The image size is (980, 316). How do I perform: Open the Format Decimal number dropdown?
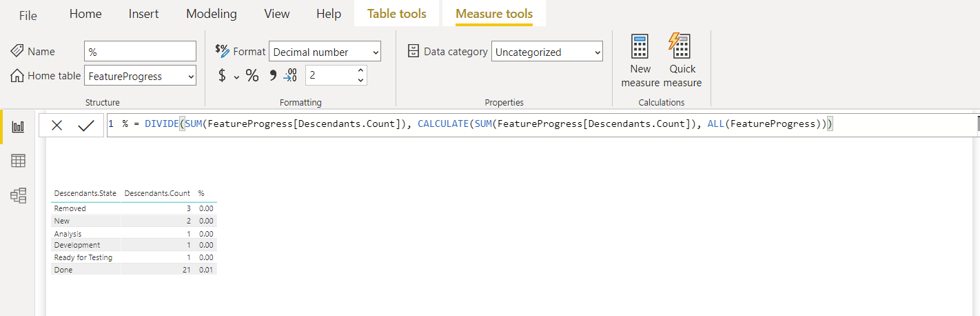click(x=325, y=52)
